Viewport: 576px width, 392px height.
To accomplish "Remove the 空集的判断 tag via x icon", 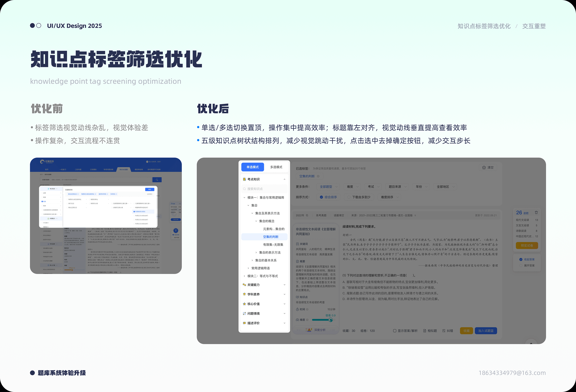I will (318, 176).
